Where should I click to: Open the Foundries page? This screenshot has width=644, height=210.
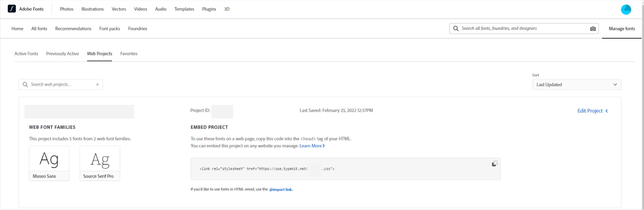138,28
